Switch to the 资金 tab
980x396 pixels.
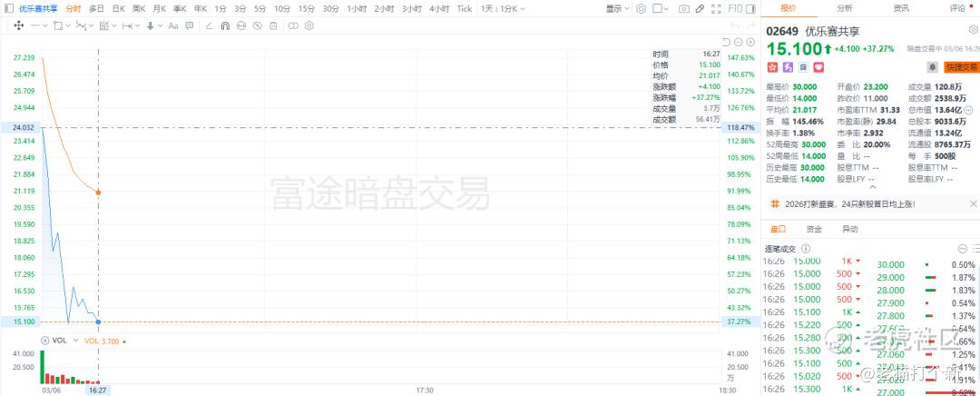pos(814,229)
